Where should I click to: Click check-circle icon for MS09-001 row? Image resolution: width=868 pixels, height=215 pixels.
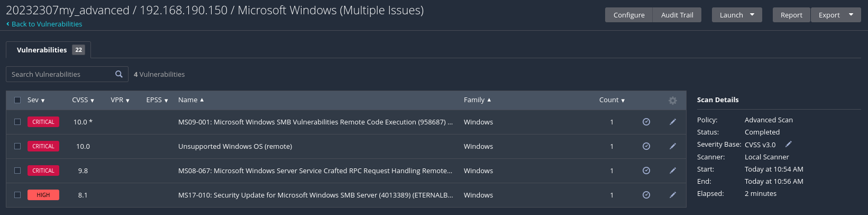point(646,122)
